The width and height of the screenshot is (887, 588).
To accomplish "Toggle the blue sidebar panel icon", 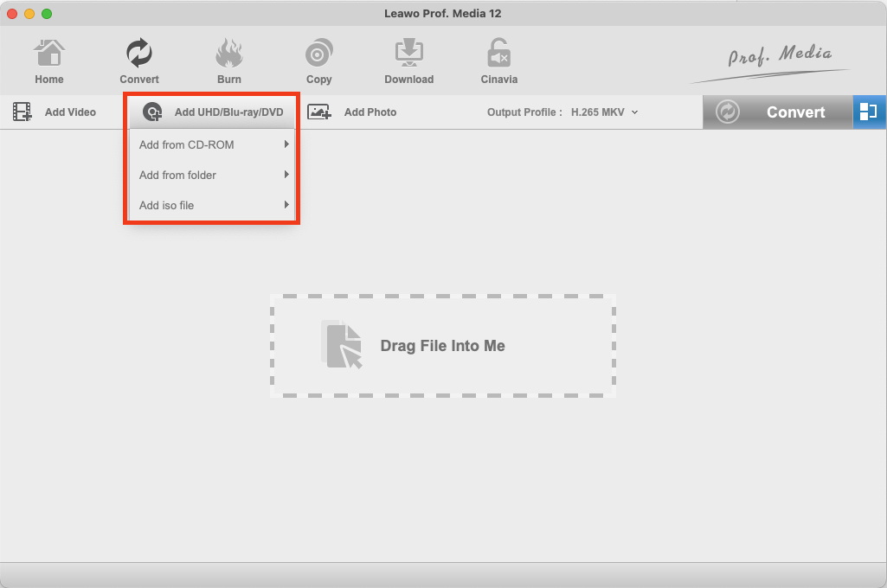I will pos(869,112).
